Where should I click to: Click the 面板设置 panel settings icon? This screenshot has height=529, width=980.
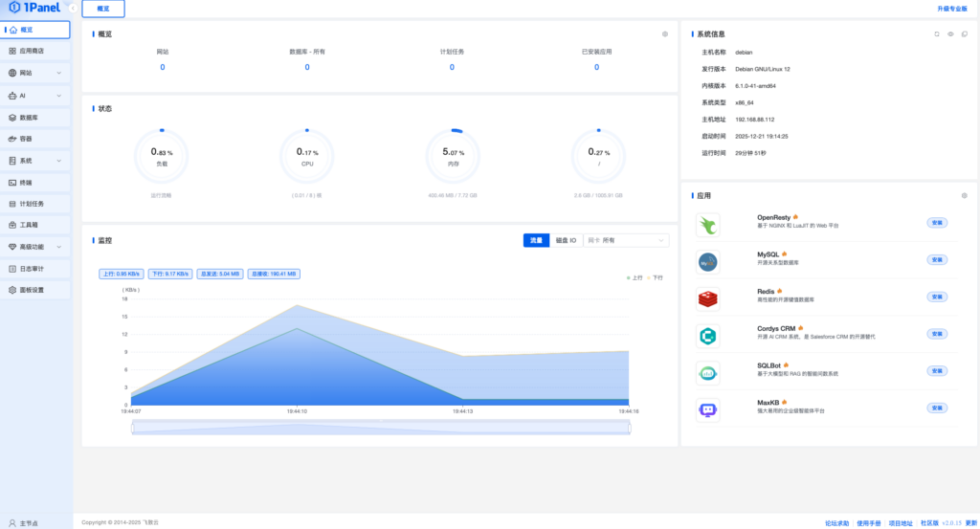[x=12, y=289]
